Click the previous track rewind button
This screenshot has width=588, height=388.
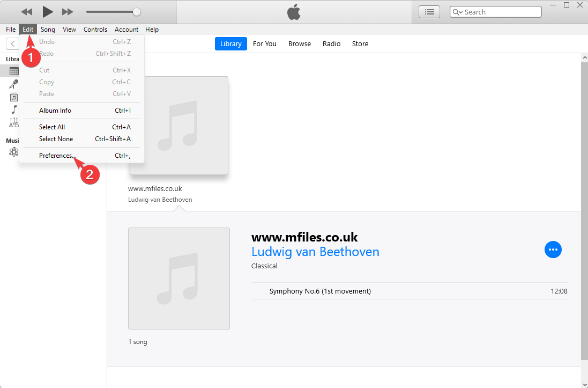pyautogui.click(x=27, y=12)
